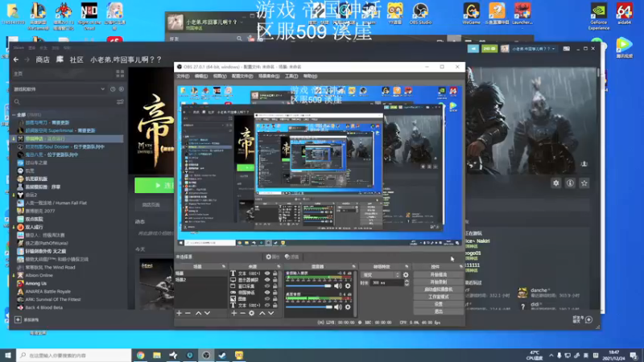Open the desktop audio settings gear
Viewport: 644px width, 362px height.
click(348, 306)
